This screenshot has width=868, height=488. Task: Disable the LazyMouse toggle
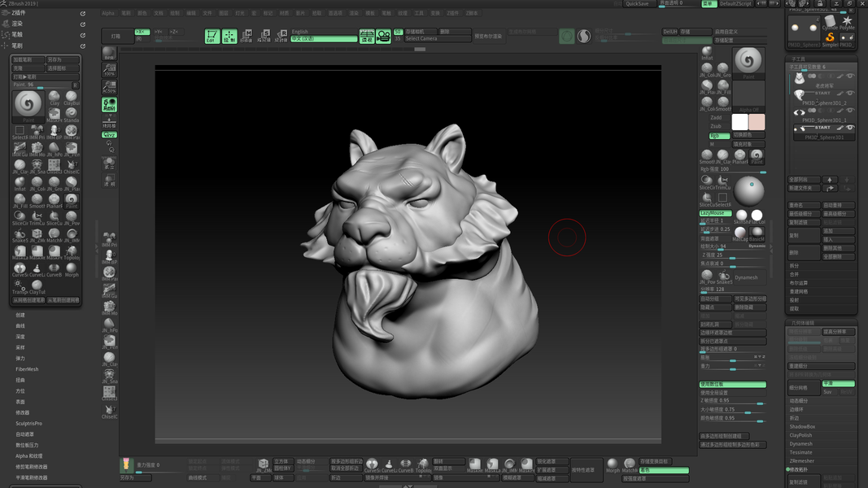(x=715, y=213)
